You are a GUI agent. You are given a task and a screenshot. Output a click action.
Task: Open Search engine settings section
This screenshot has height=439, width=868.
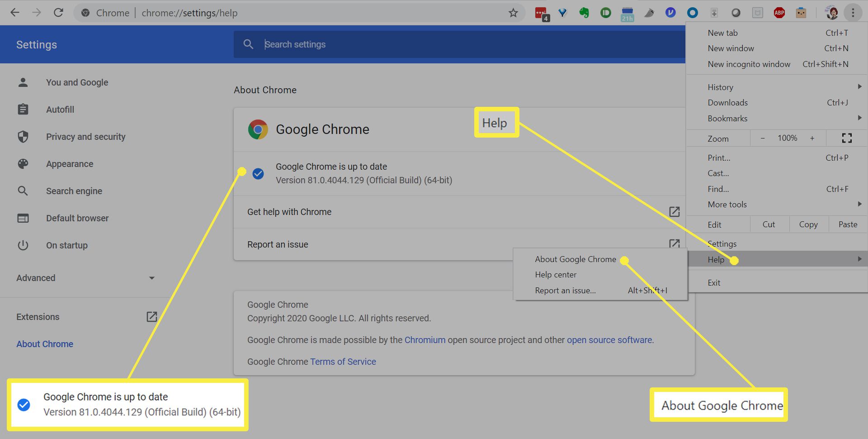pos(74,191)
